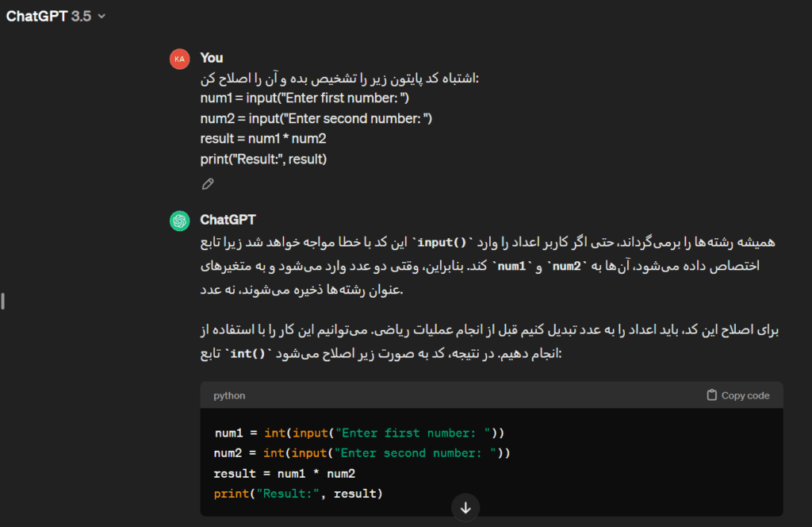
Task: Select the pencil edit icon below the prompt
Action: coord(208,183)
